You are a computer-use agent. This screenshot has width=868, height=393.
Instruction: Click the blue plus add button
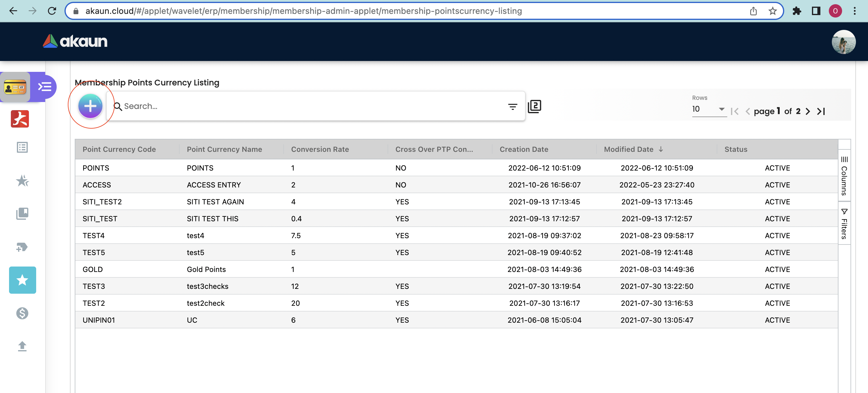(90, 106)
